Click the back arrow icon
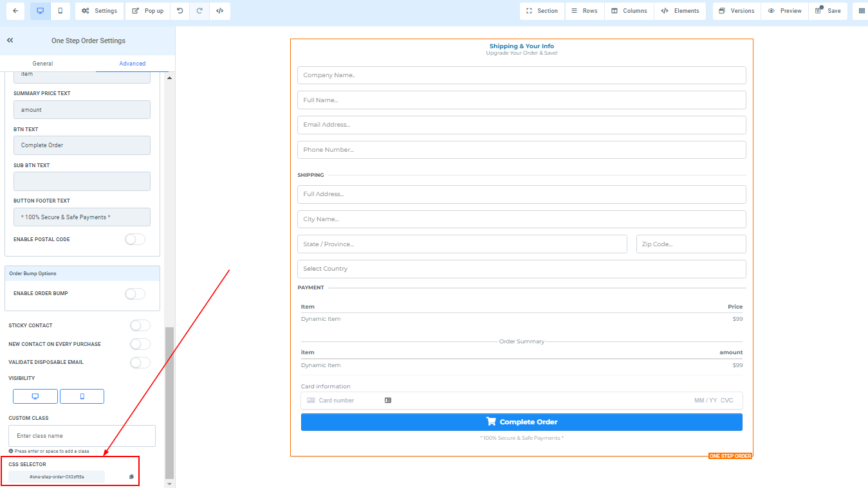Viewport: 868px width, 488px height. coord(15,11)
